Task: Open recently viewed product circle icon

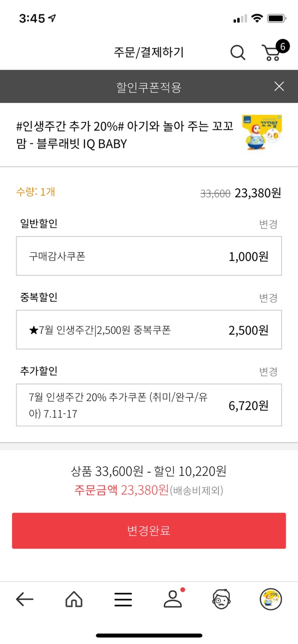Action: point(271,599)
